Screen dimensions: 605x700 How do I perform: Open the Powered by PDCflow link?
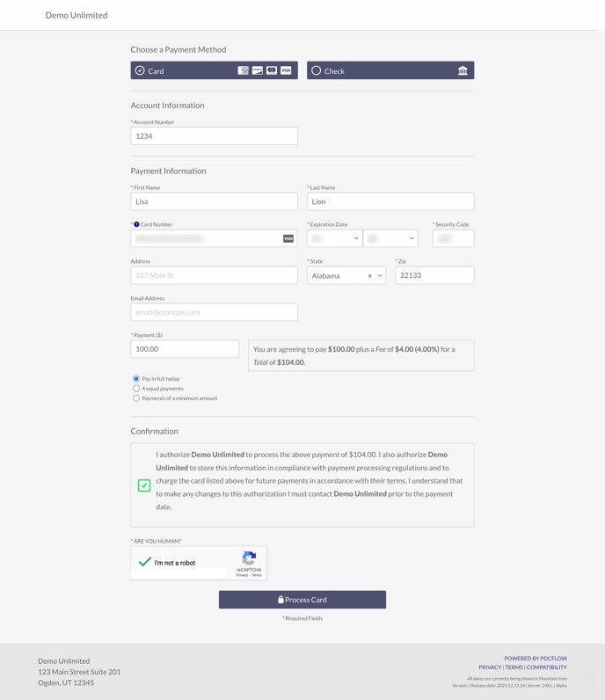click(536, 659)
